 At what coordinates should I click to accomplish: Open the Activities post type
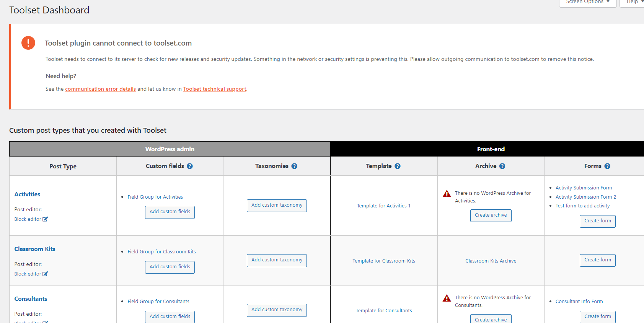tap(27, 194)
